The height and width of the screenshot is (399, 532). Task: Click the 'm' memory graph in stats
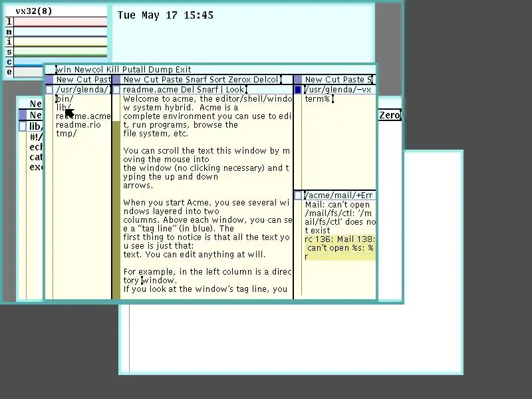pyautogui.click(x=61, y=32)
